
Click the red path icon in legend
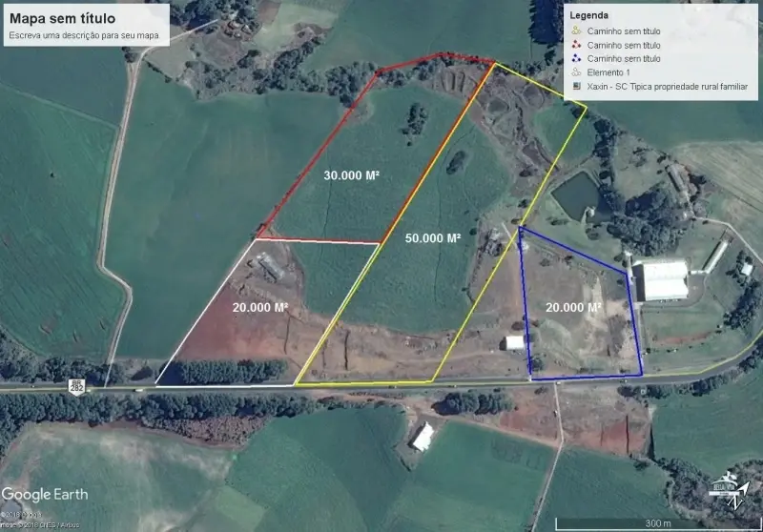pyautogui.click(x=576, y=45)
